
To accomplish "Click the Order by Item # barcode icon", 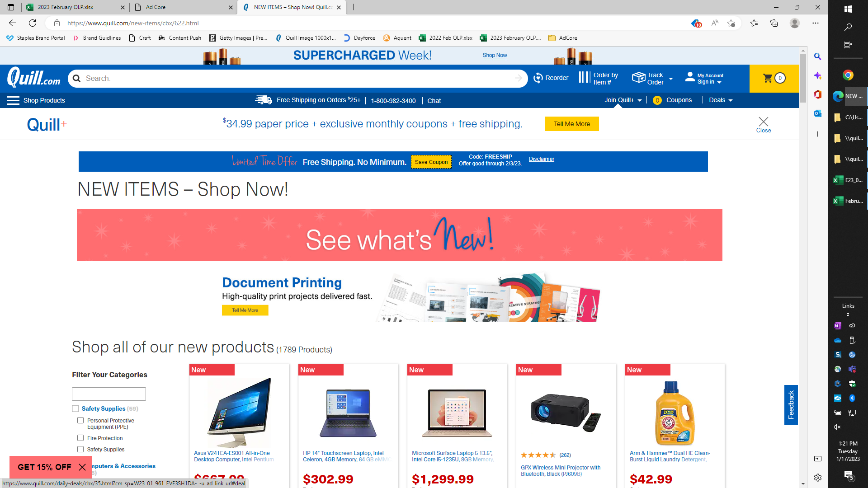I will 585,77.
